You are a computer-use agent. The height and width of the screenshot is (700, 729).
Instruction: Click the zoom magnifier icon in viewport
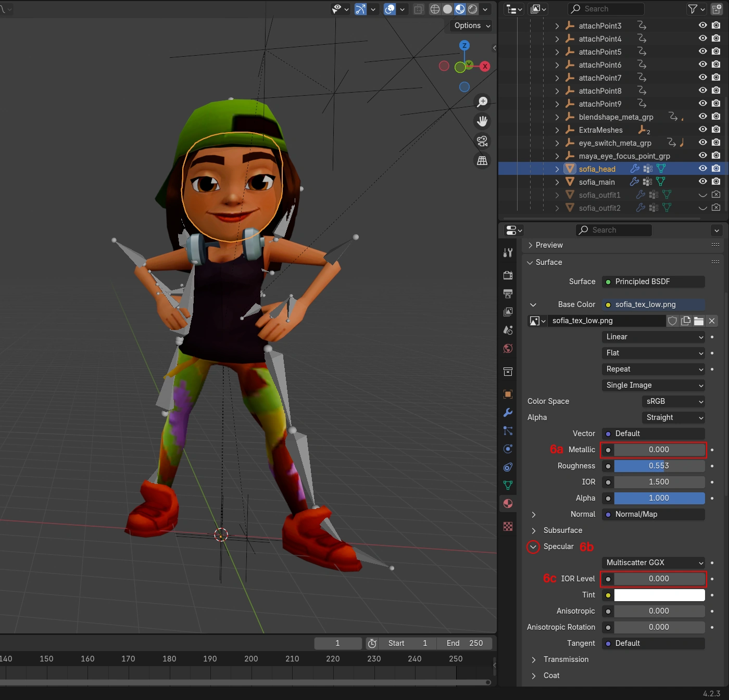point(482,102)
